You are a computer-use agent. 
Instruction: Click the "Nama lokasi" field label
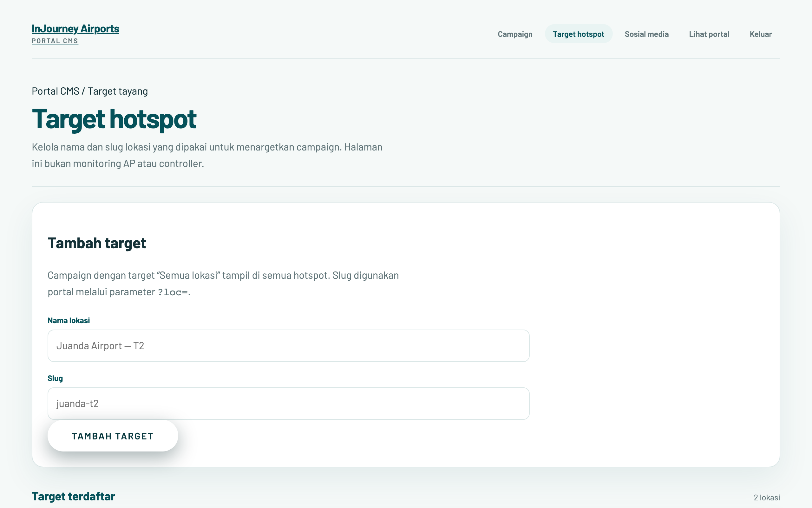pyautogui.click(x=69, y=321)
